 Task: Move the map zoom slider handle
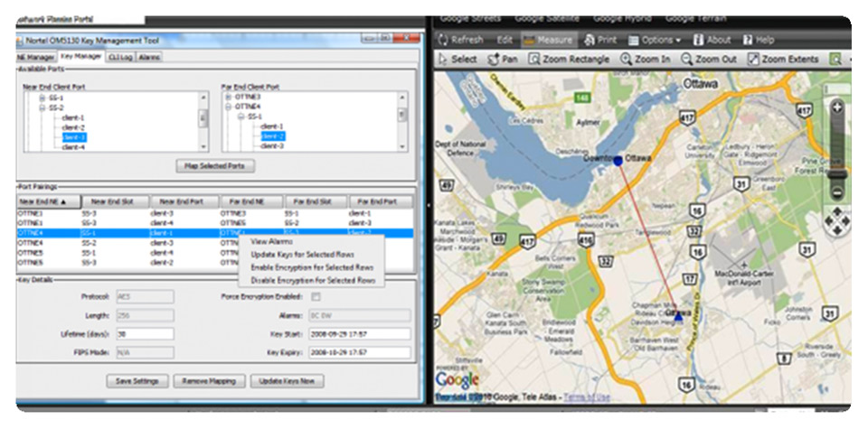(x=837, y=173)
